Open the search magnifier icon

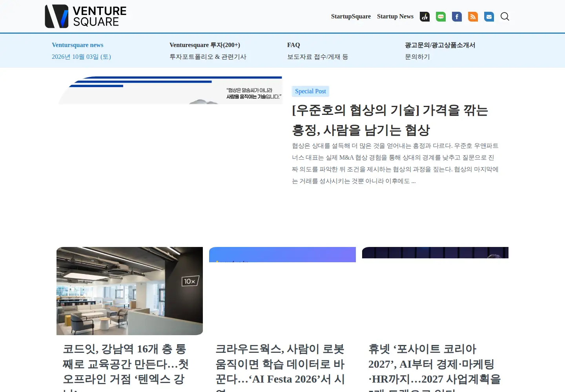pyautogui.click(x=505, y=16)
